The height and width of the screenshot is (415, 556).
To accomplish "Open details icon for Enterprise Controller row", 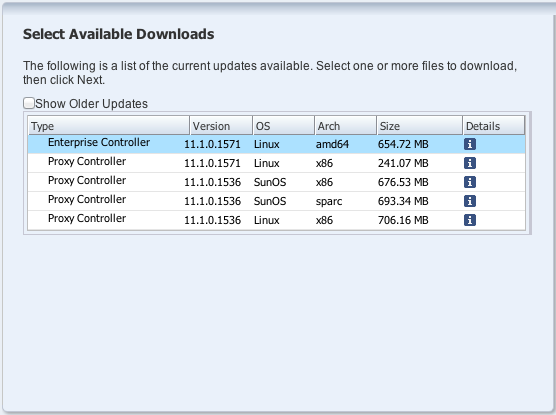I will coord(469,144).
